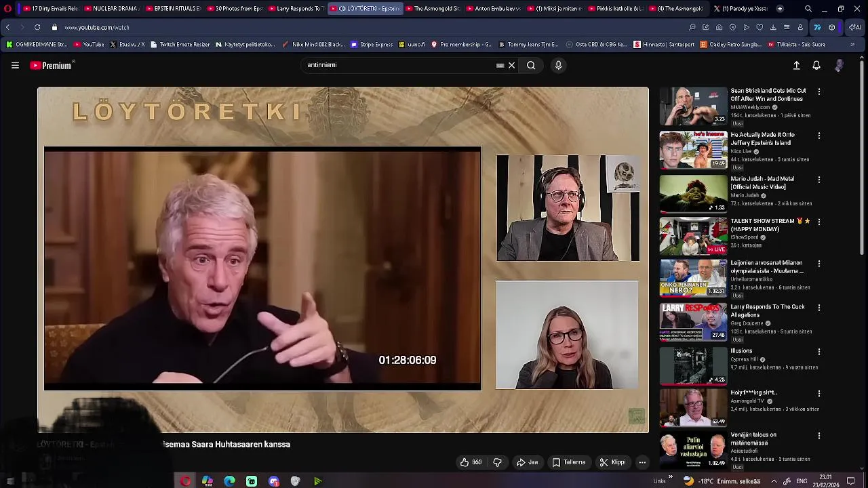Open Microsoft Edge from the taskbar
Viewport: 868px width, 488px height.
(x=229, y=481)
